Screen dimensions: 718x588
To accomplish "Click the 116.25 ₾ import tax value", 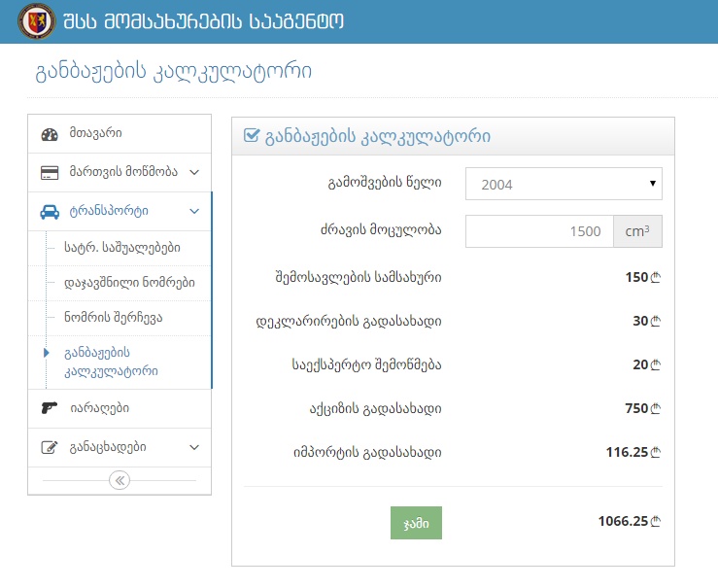I will point(633,452).
